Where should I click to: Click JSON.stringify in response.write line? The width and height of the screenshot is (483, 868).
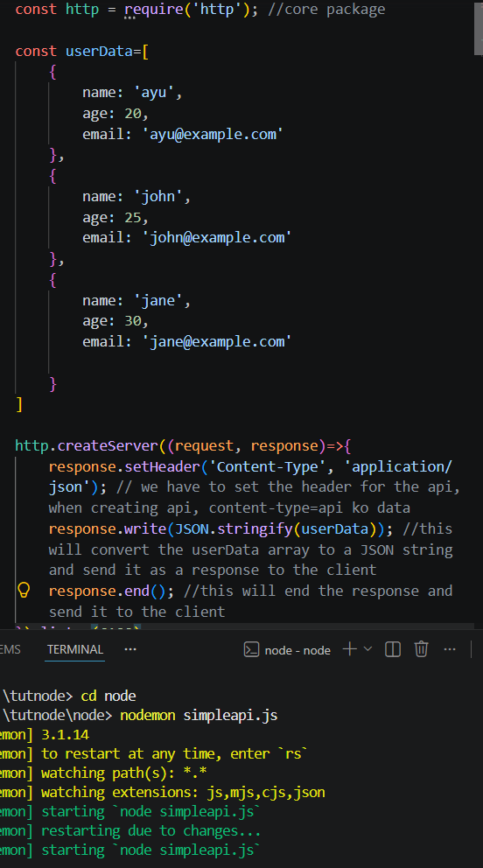click(234, 528)
